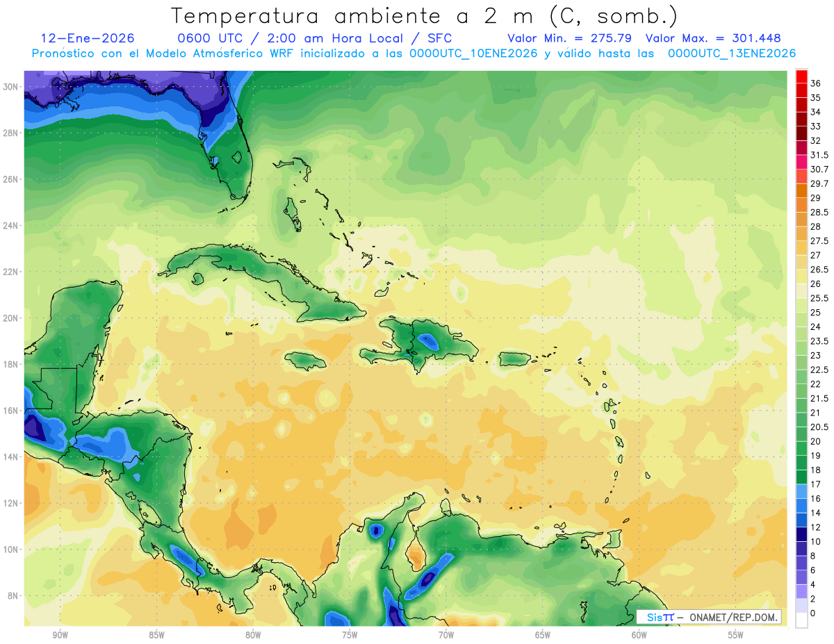This screenshot has width=834, height=644.
Task: Click the bright red swatch above 36
Action: point(801,76)
